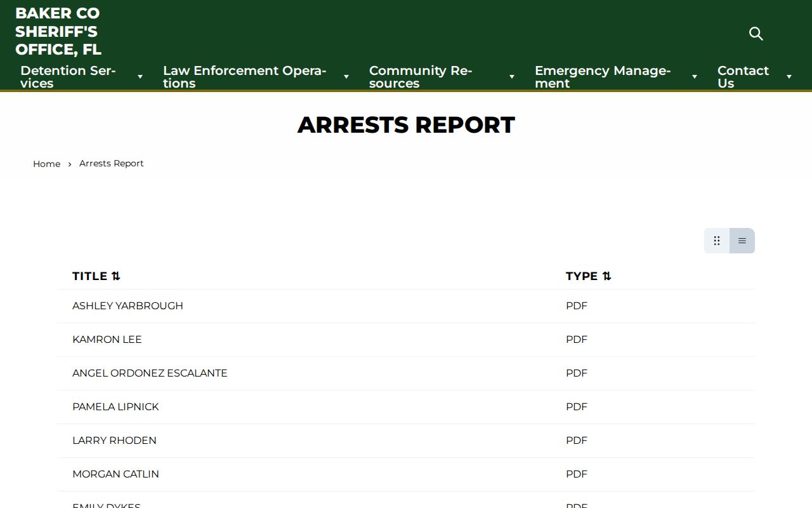
Task: Expand Contact Us dropdown arrow
Action: 789,77
